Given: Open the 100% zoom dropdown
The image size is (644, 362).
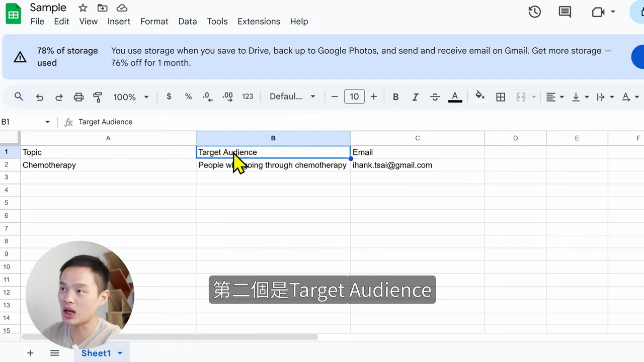Looking at the screenshot, I should click(131, 97).
